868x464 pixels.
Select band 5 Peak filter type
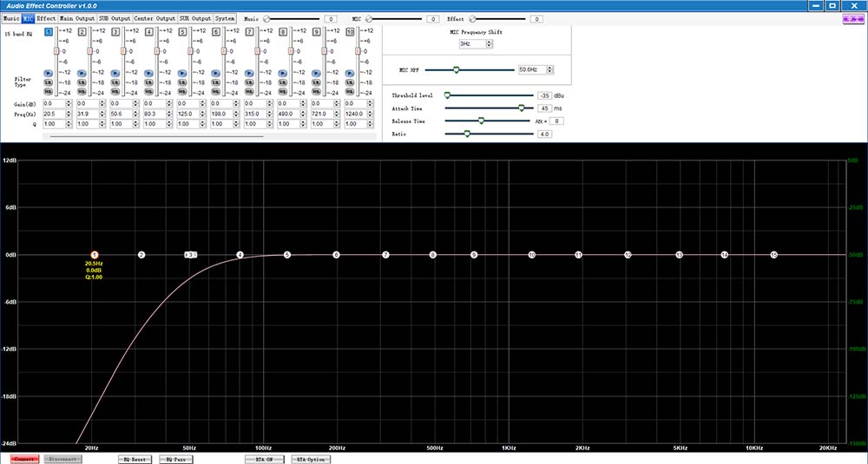[182, 73]
